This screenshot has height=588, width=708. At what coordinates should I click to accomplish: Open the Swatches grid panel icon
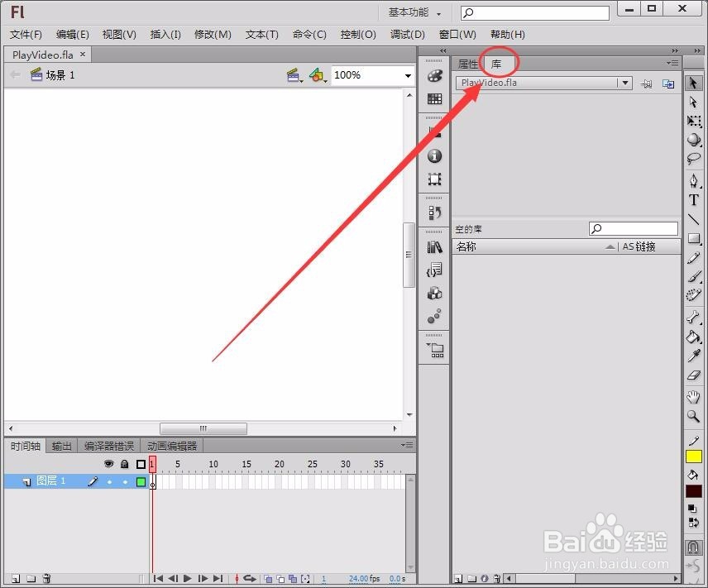point(434,99)
